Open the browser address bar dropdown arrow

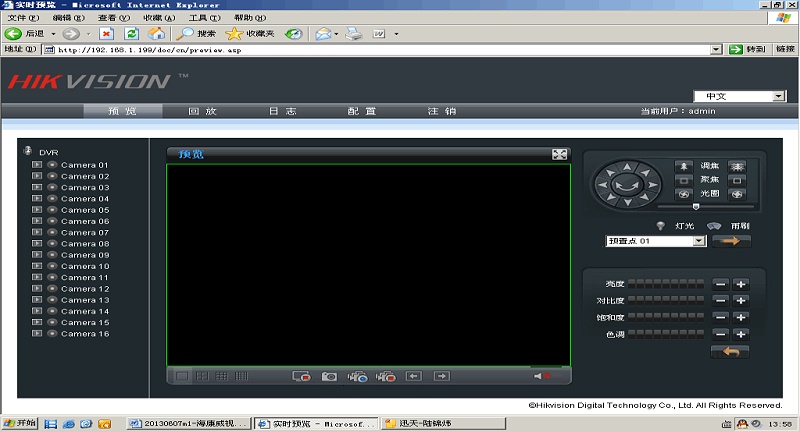(x=716, y=49)
